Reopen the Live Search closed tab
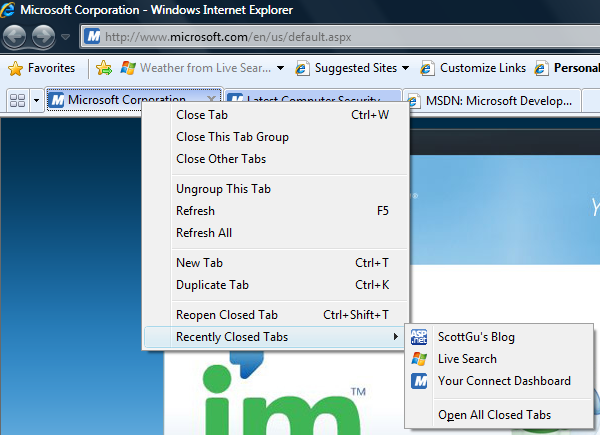Viewport: 600px width, 435px height. 499,359
